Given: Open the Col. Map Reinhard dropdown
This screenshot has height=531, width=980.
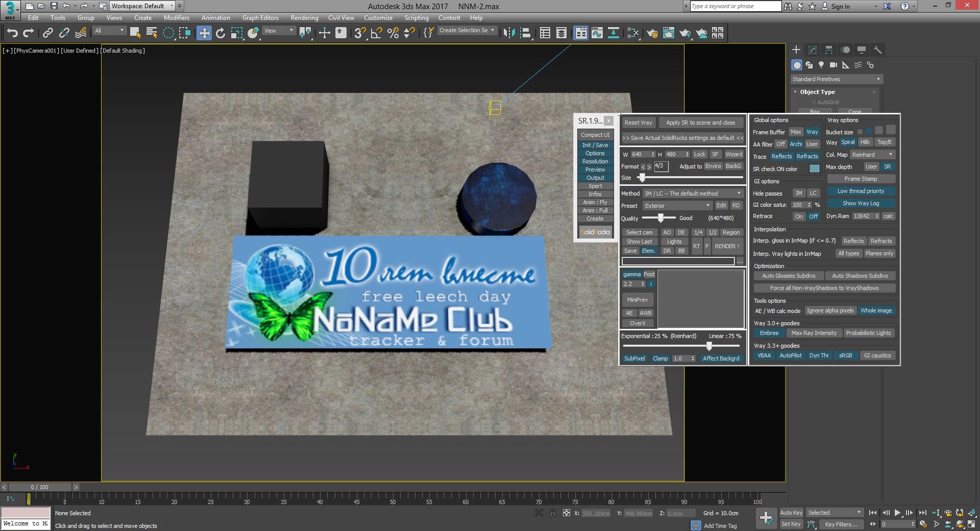Looking at the screenshot, I should (x=873, y=155).
